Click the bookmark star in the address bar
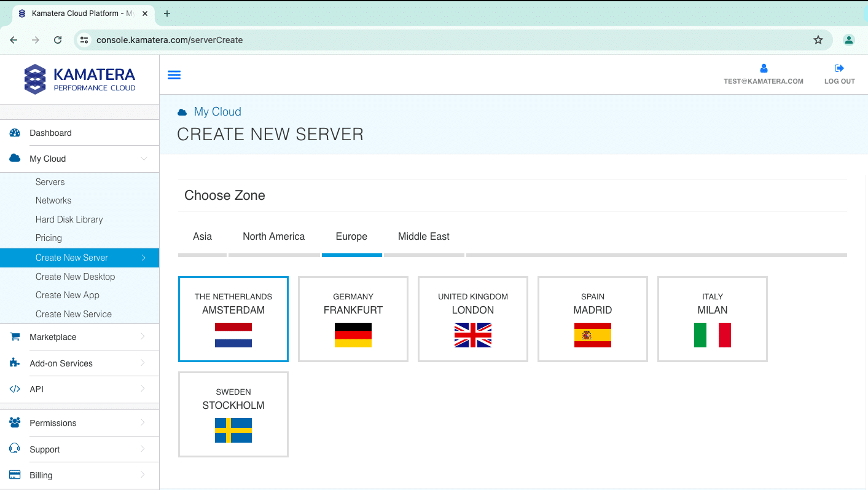Image resolution: width=868 pixels, height=490 pixels. [x=818, y=39]
